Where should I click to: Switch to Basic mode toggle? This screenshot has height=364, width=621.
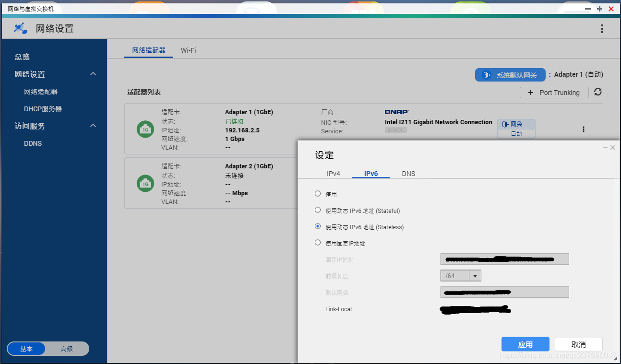coord(26,349)
